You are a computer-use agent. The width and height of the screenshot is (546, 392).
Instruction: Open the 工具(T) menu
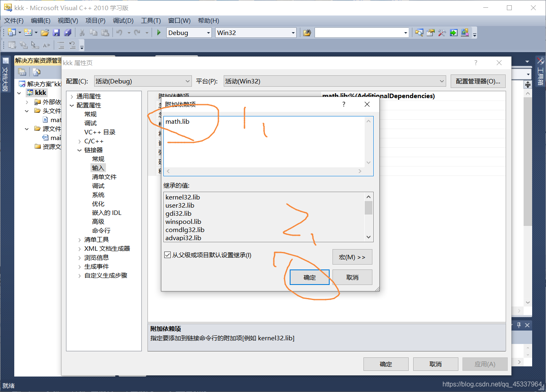click(151, 20)
